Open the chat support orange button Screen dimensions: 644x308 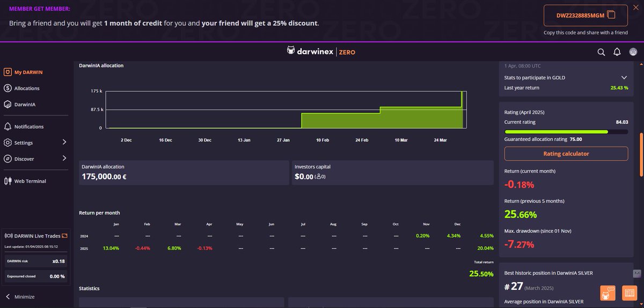point(608,294)
